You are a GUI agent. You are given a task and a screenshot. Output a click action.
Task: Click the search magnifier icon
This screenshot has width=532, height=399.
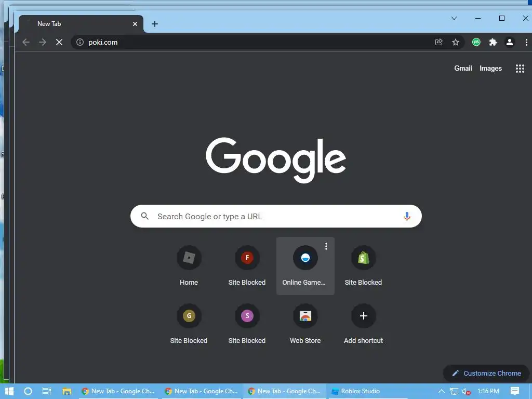tap(145, 216)
